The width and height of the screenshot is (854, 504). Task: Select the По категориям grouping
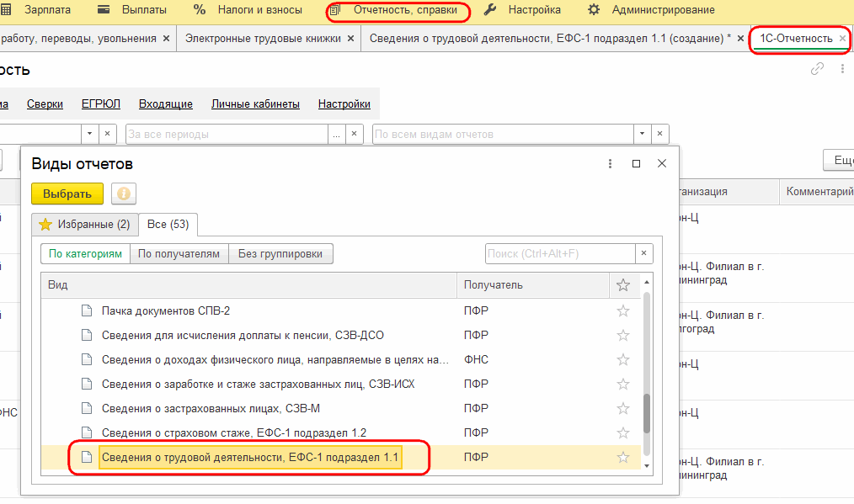coord(86,253)
